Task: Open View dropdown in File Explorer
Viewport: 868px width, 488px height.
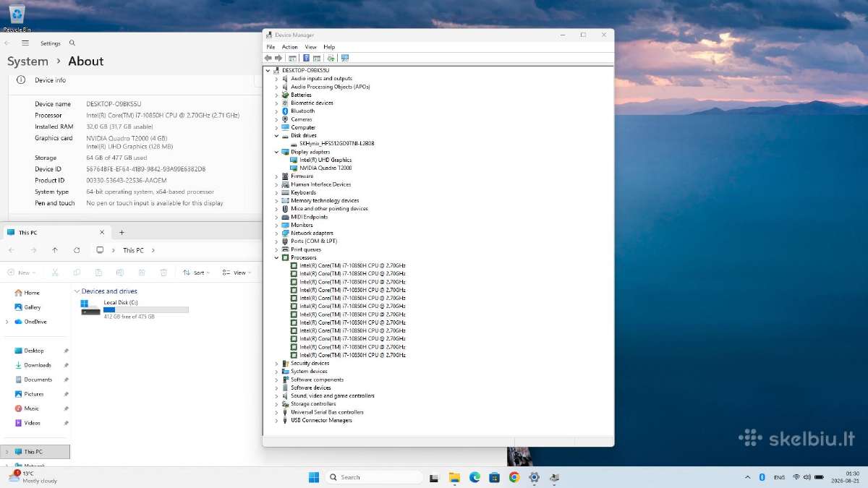Action: click(237, 273)
